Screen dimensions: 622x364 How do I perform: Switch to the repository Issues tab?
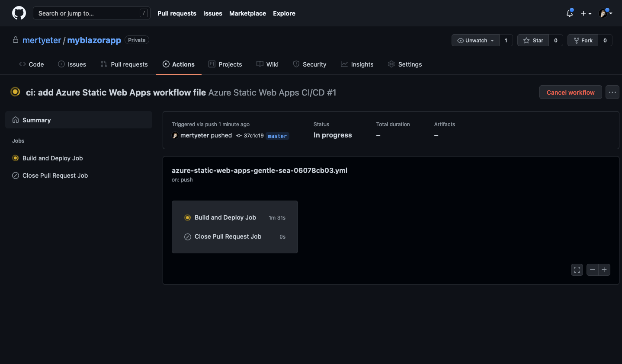(72, 64)
